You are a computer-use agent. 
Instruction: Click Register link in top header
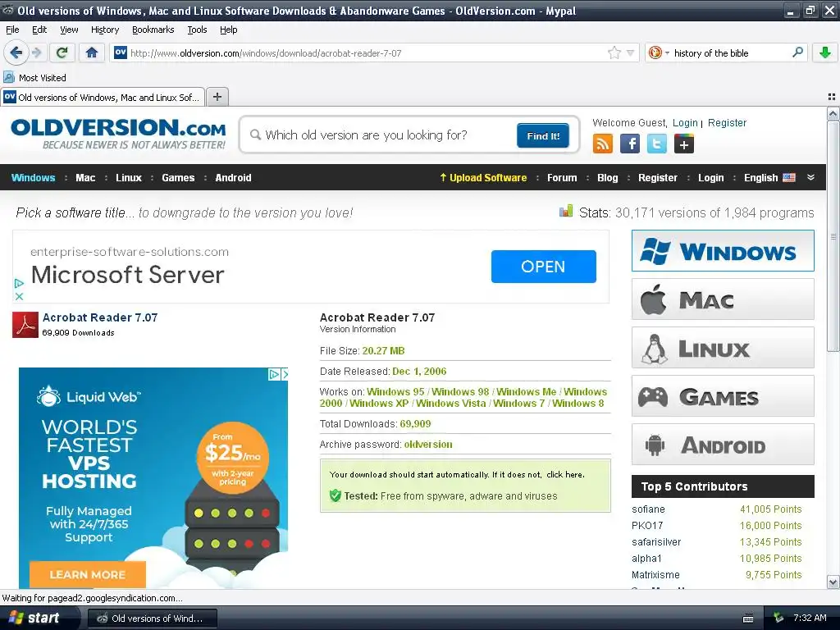click(x=727, y=123)
